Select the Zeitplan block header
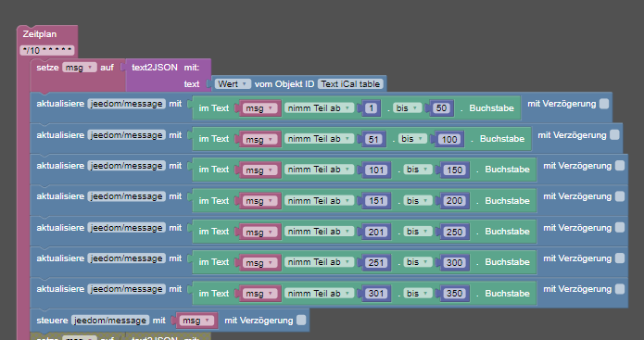This screenshot has height=340, width=644. (x=40, y=34)
